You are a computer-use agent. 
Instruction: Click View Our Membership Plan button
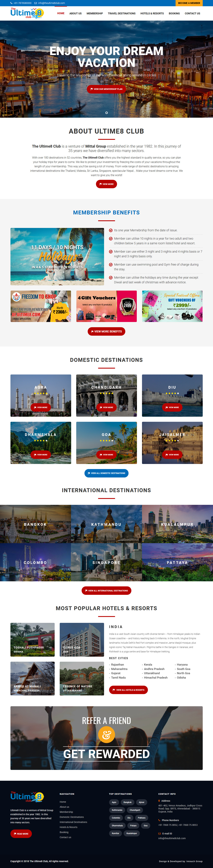pyautogui.click(x=106, y=89)
